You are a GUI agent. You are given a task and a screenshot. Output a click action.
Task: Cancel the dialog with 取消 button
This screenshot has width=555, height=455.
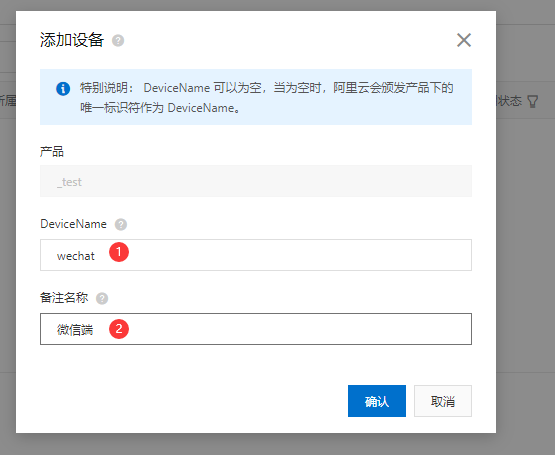443,401
